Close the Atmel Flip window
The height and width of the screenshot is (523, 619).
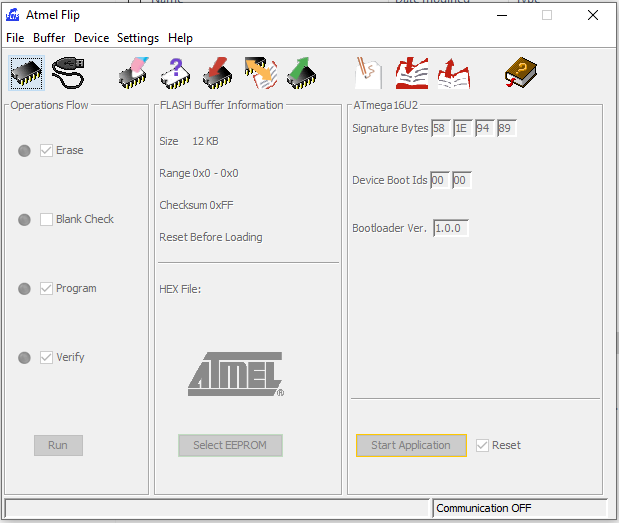tap(593, 15)
